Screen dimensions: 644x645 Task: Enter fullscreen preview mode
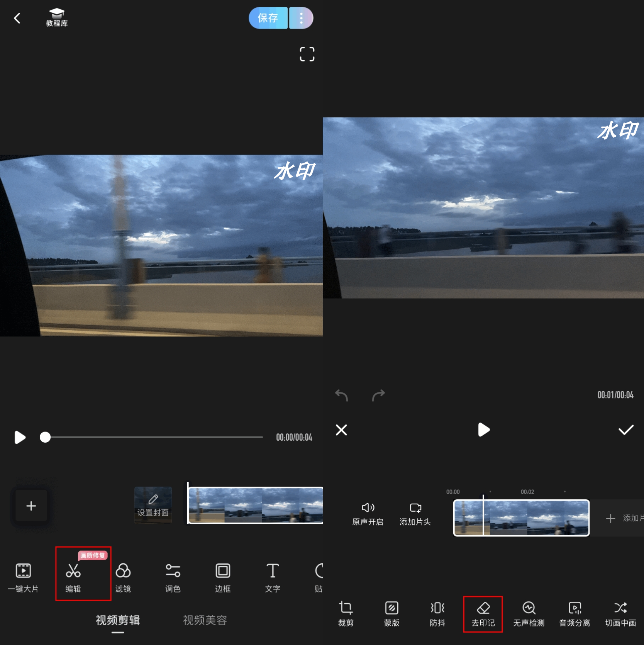click(307, 54)
